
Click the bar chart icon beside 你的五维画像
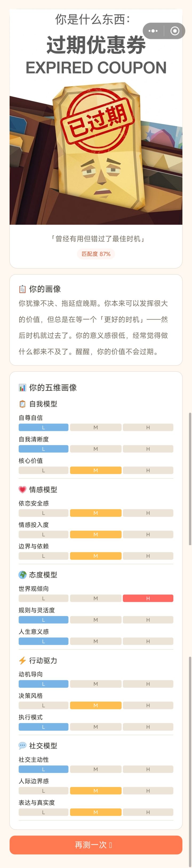pyautogui.click(x=22, y=387)
